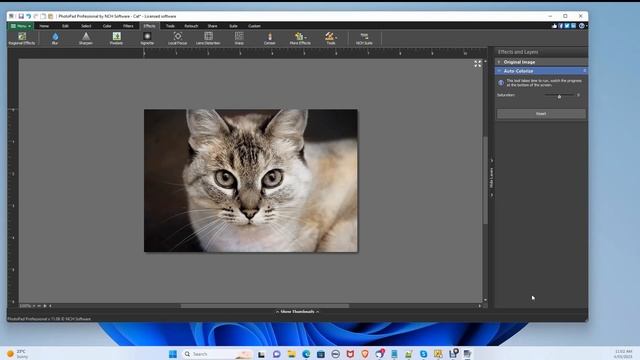
Task: Adjust the Saturation slider
Action: [x=559, y=96]
